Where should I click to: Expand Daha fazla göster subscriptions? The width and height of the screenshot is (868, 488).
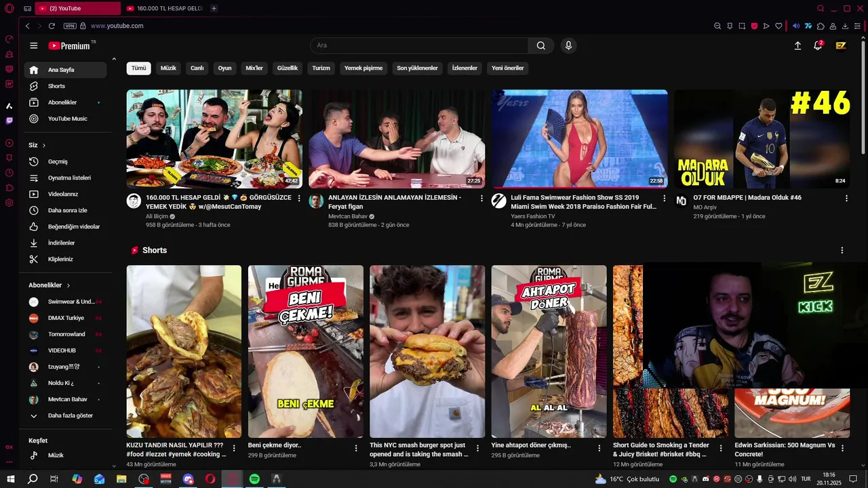coord(65,415)
